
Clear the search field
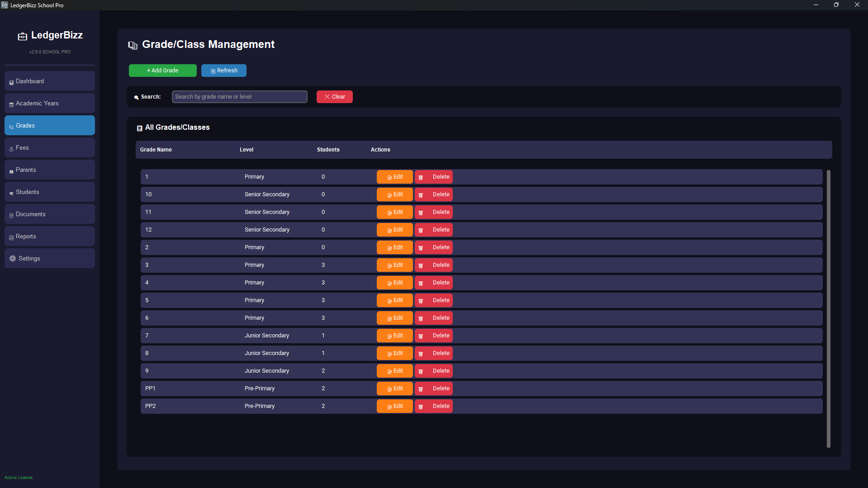335,97
